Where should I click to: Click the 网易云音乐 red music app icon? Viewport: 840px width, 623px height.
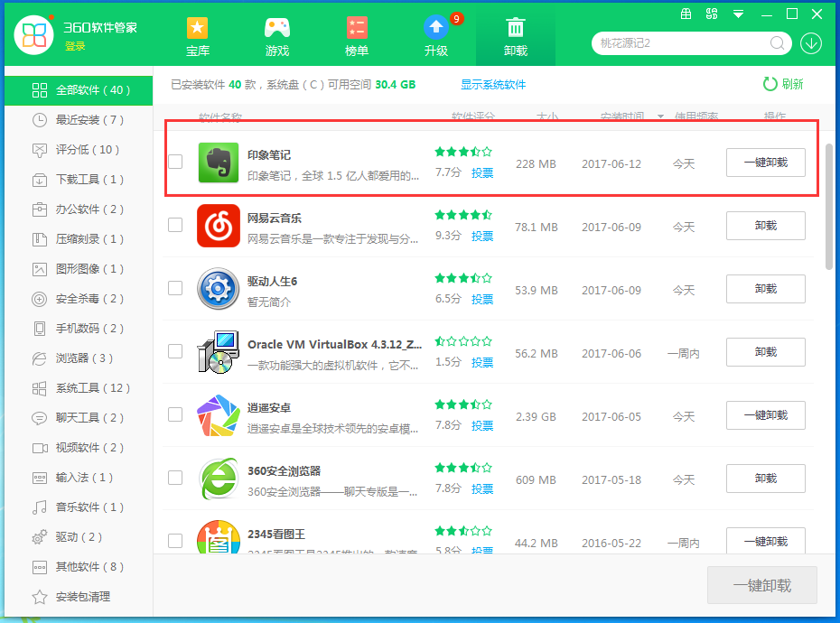pos(220,226)
